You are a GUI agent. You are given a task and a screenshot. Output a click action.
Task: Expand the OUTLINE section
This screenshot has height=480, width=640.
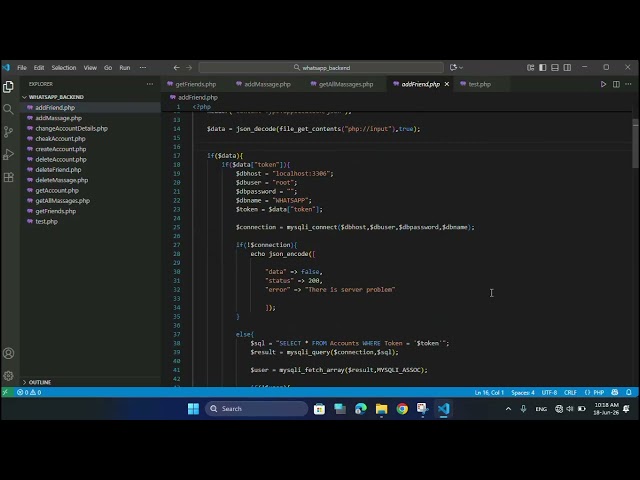[x=40, y=382]
